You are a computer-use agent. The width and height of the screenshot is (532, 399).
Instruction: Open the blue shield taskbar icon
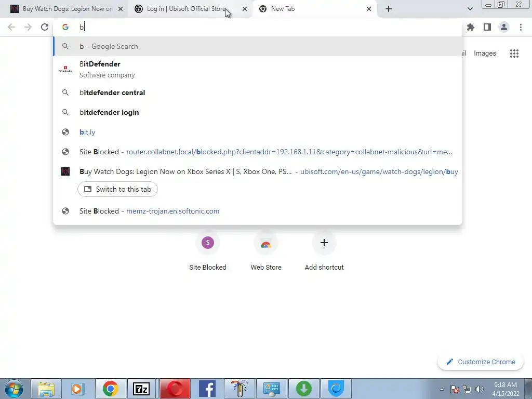(336, 389)
